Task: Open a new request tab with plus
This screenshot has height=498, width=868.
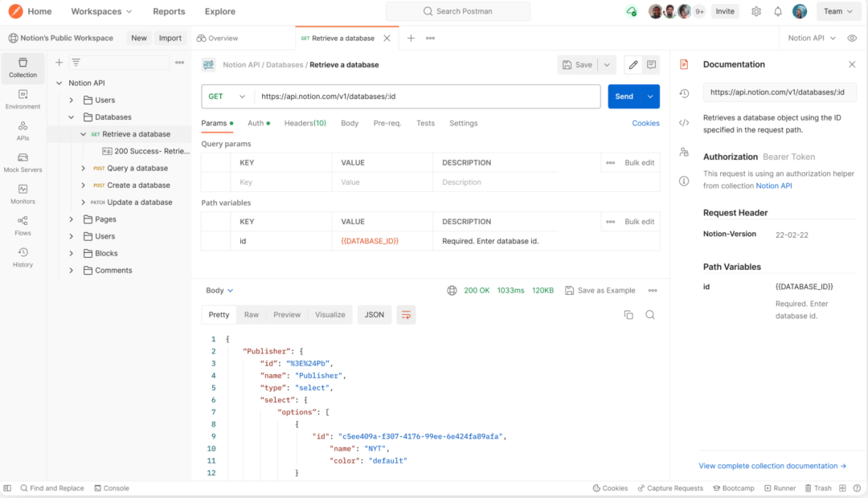Action: pos(411,39)
